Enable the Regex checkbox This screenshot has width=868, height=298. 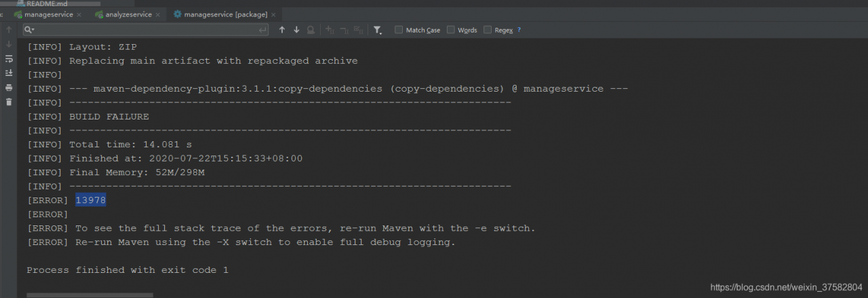(488, 30)
